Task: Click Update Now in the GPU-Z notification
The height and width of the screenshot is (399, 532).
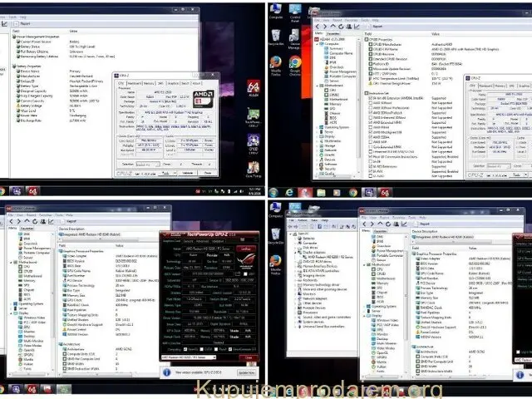Action: pyautogui.click(x=248, y=372)
